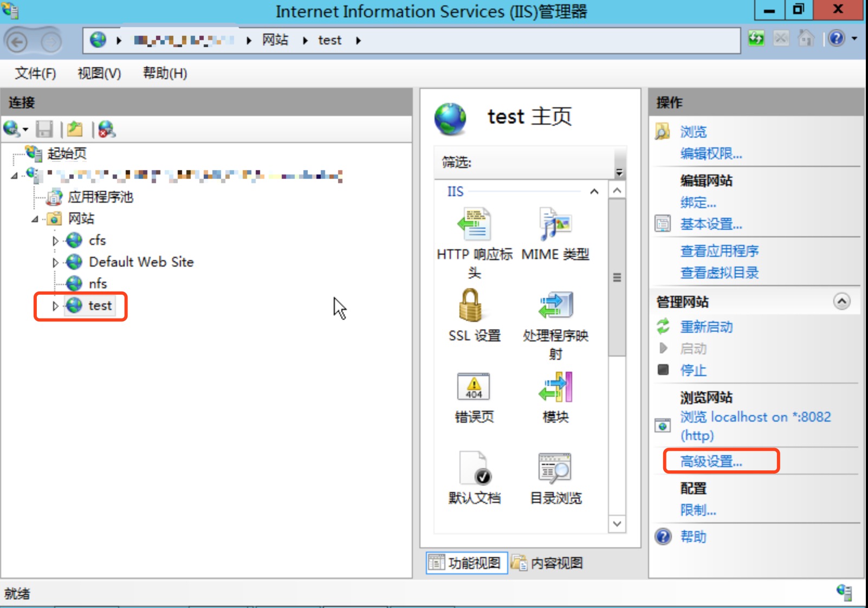Click the help icon in the actions pane
This screenshot has height=608, width=868.
tap(663, 536)
